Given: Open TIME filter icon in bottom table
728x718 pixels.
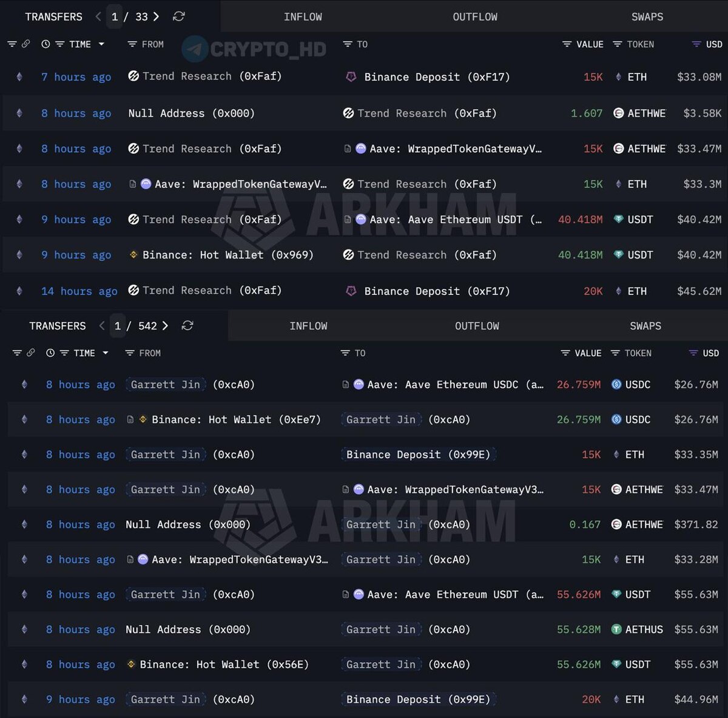Looking at the screenshot, I should [x=64, y=353].
